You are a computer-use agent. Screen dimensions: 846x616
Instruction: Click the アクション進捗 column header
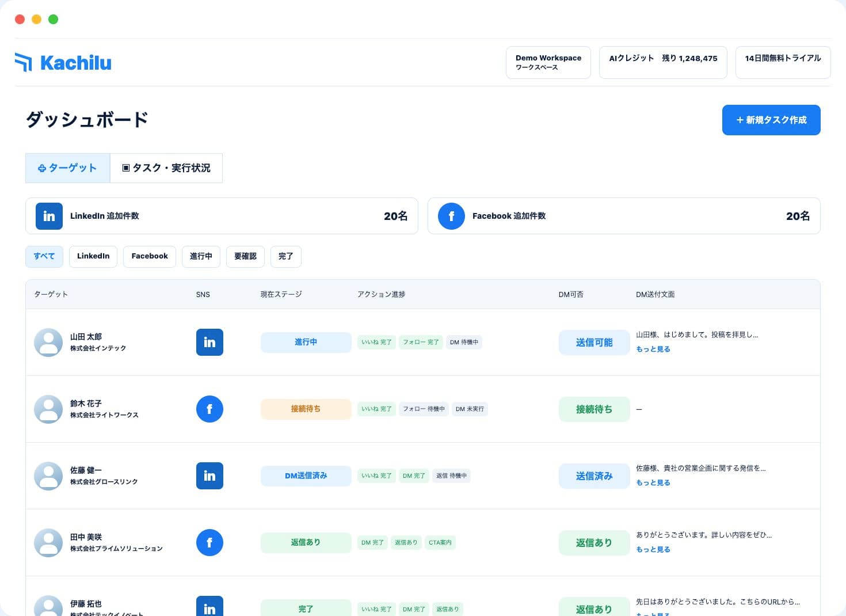(x=381, y=294)
